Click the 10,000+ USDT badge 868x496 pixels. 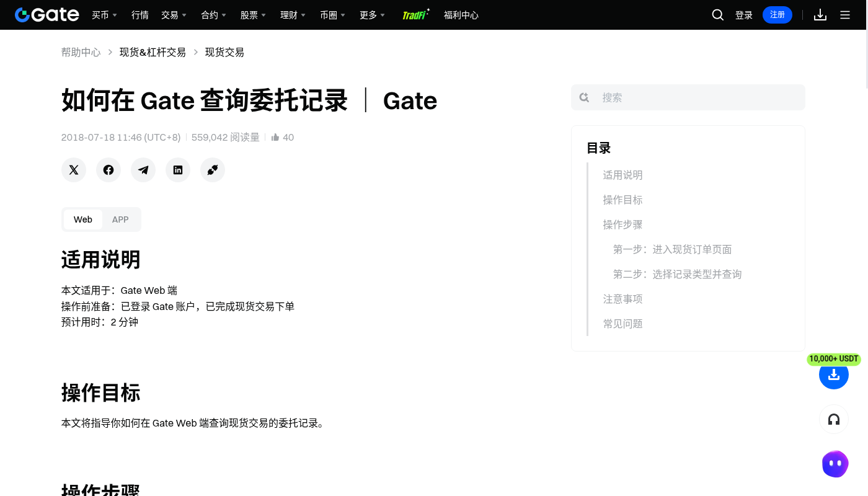834,359
